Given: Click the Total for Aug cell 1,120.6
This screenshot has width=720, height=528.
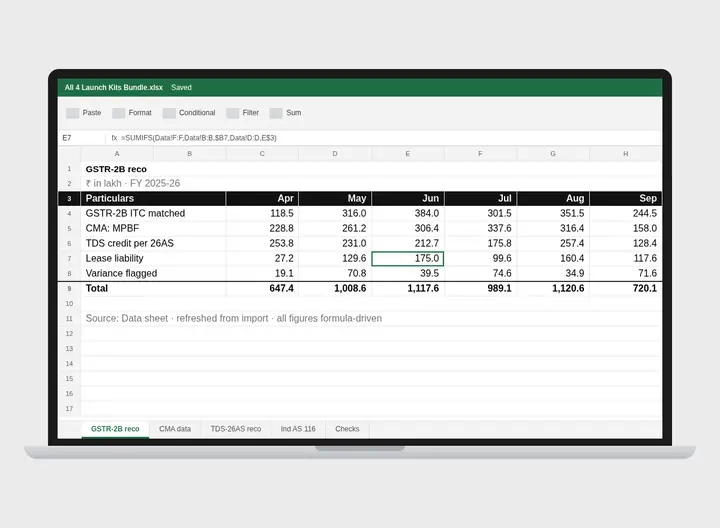Looking at the screenshot, I should [553, 288].
